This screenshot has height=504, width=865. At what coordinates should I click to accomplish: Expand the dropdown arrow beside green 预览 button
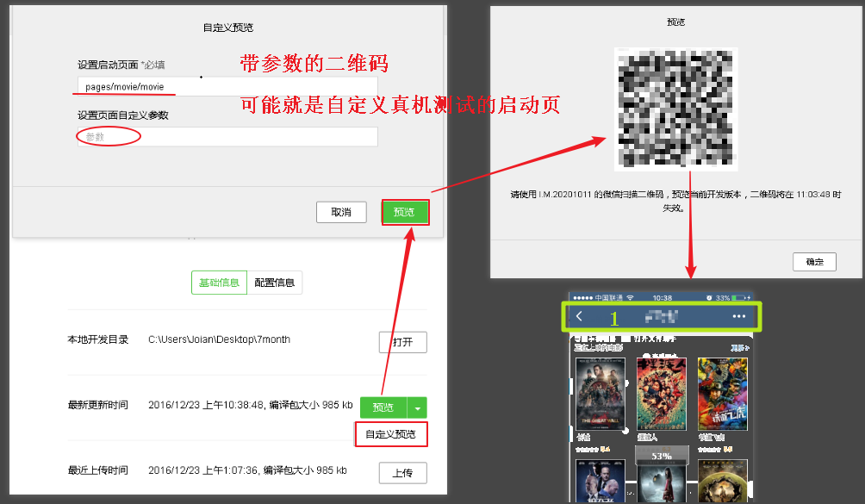[x=417, y=408]
